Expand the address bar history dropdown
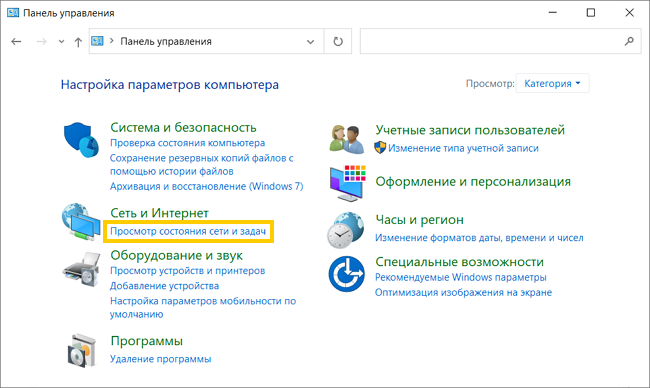This screenshot has height=388, width=650. (310, 41)
